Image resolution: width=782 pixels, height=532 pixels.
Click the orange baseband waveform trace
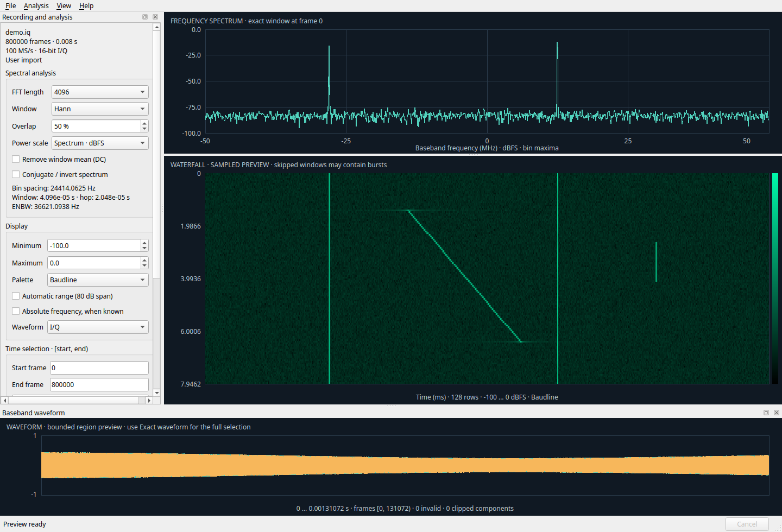(x=405, y=465)
